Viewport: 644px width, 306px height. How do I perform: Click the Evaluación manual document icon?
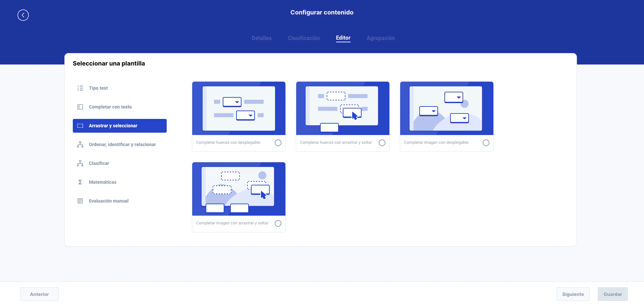80,201
